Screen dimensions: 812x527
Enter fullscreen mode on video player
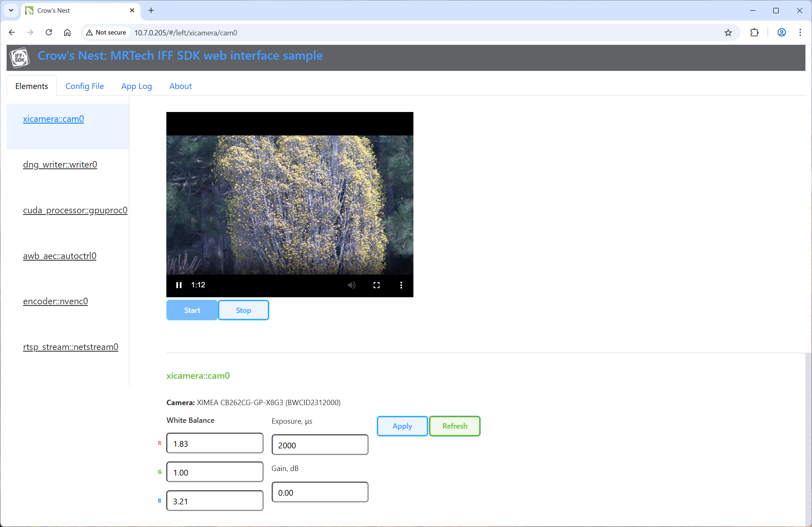[376, 285]
